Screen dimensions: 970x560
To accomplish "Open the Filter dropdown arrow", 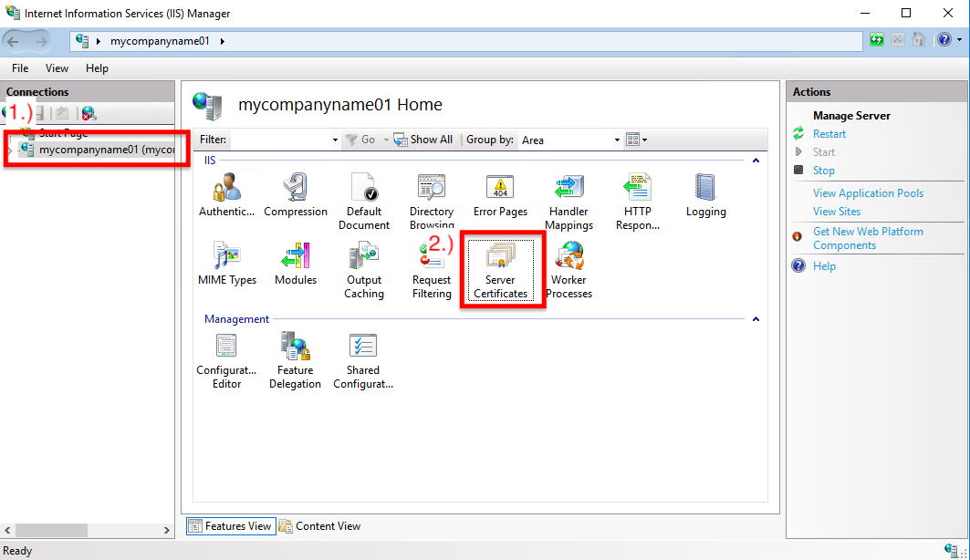I will (x=335, y=140).
